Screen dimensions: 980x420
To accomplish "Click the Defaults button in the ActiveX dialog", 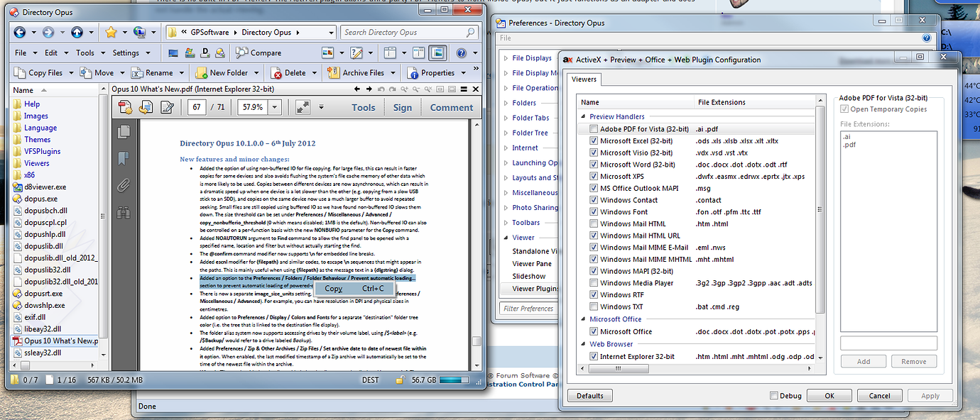I will click(589, 395).
